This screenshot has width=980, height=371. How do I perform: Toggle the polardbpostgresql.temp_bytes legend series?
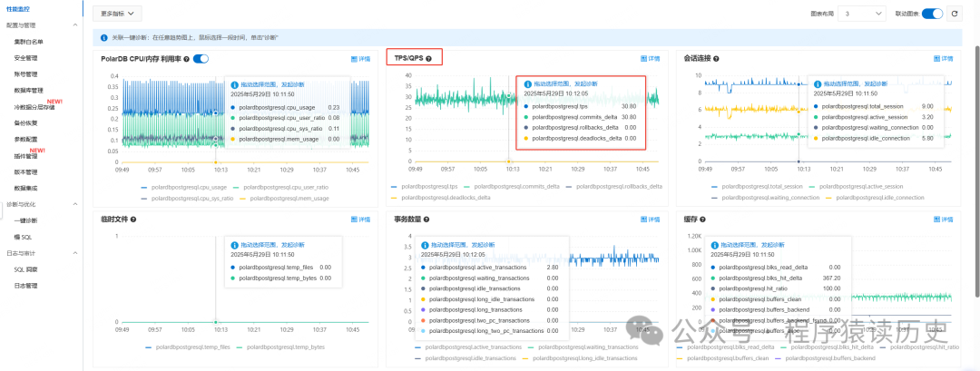pos(279,347)
